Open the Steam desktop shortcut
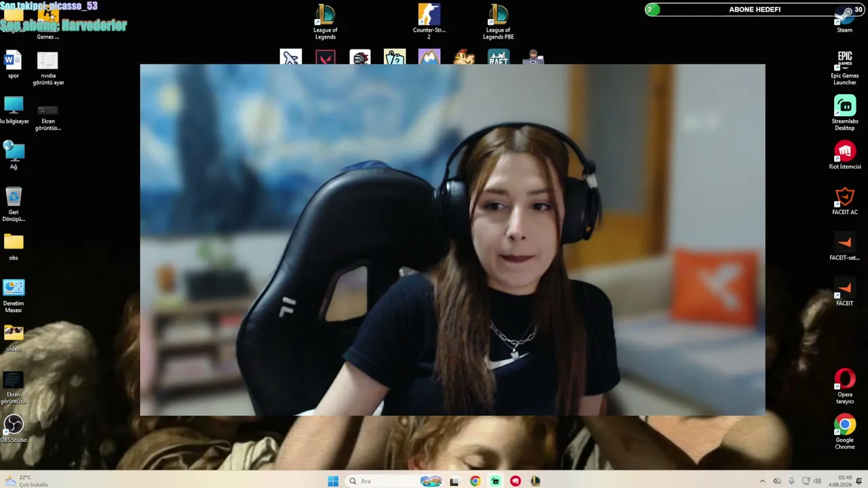Viewport: 868px width, 488px height. 845,19
